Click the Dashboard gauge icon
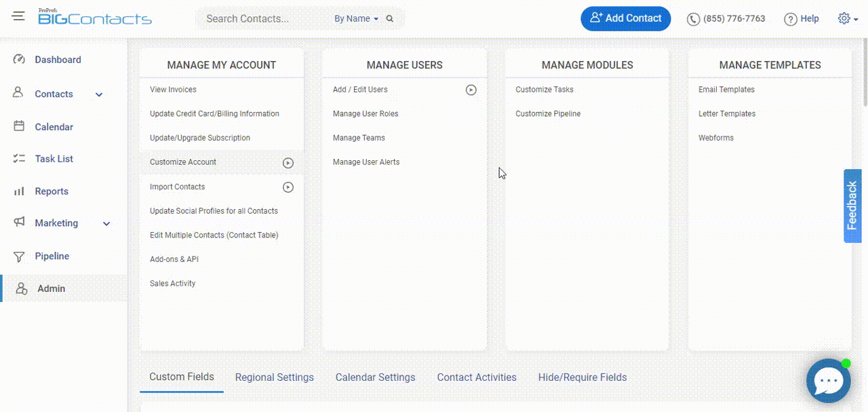Image resolution: width=868 pixels, height=412 pixels. pyautogui.click(x=19, y=60)
